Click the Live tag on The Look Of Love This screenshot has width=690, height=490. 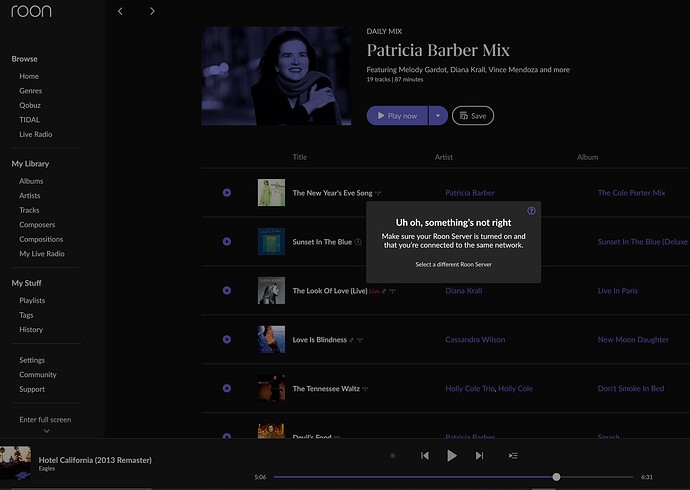[374, 291]
